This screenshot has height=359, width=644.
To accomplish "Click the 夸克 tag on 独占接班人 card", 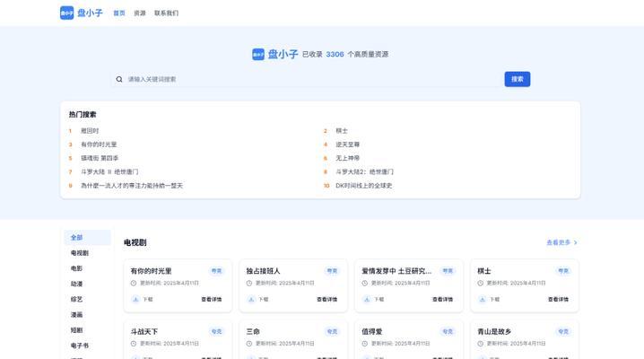I will tap(332, 271).
